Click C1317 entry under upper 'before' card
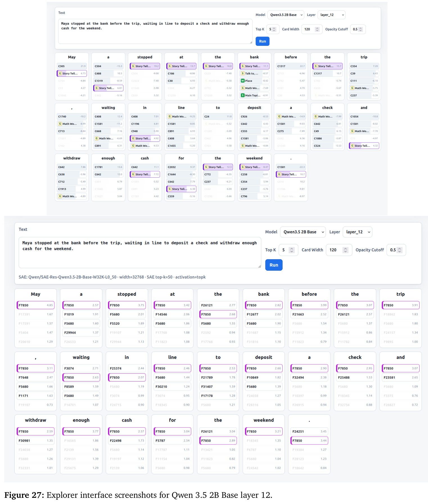This screenshot has width=428, height=504. (x=291, y=66)
